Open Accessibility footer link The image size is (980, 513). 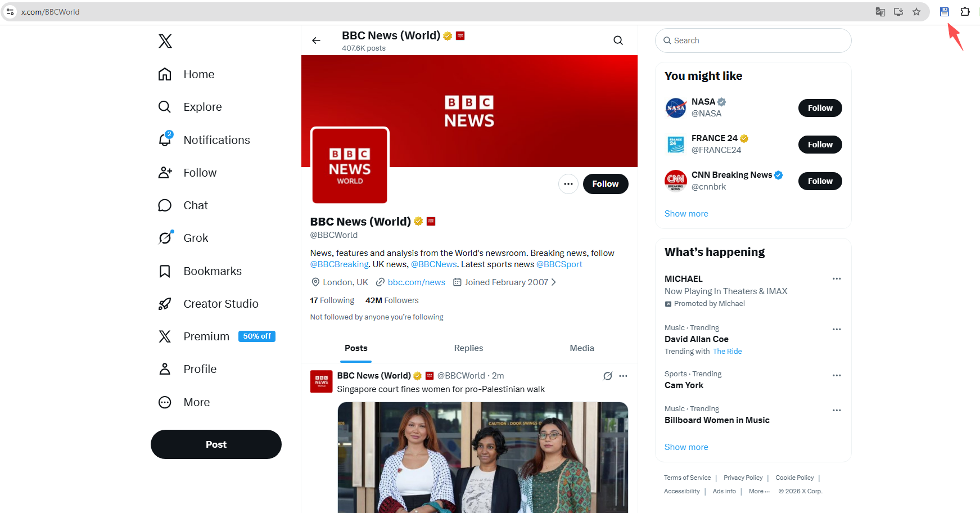pos(681,491)
